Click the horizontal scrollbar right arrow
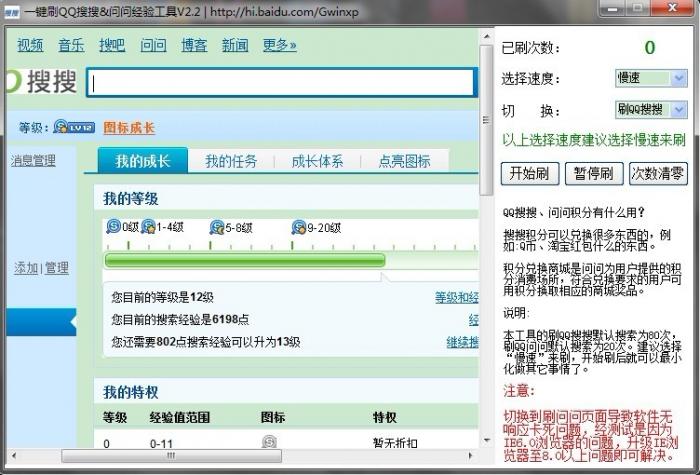 [x=470, y=456]
